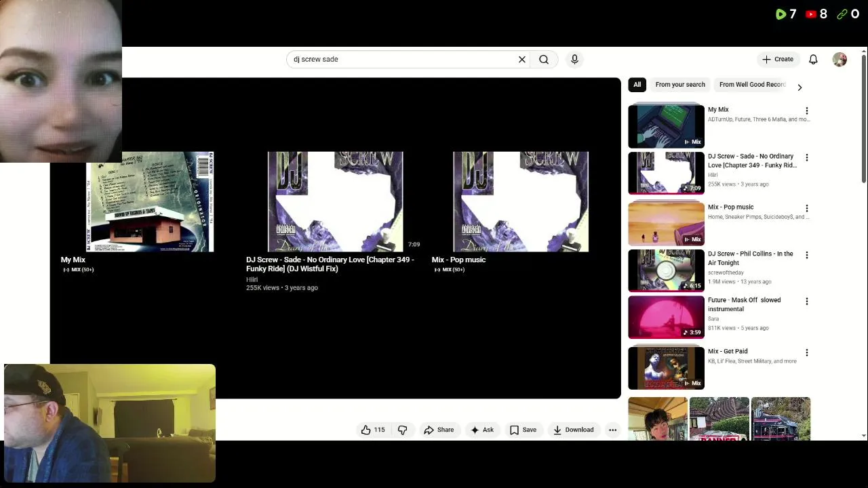Click sidebar title 'Future - Mask Off slowed instrumental'
The height and width of the screenshot is (488, 868).
coord(744,304)
